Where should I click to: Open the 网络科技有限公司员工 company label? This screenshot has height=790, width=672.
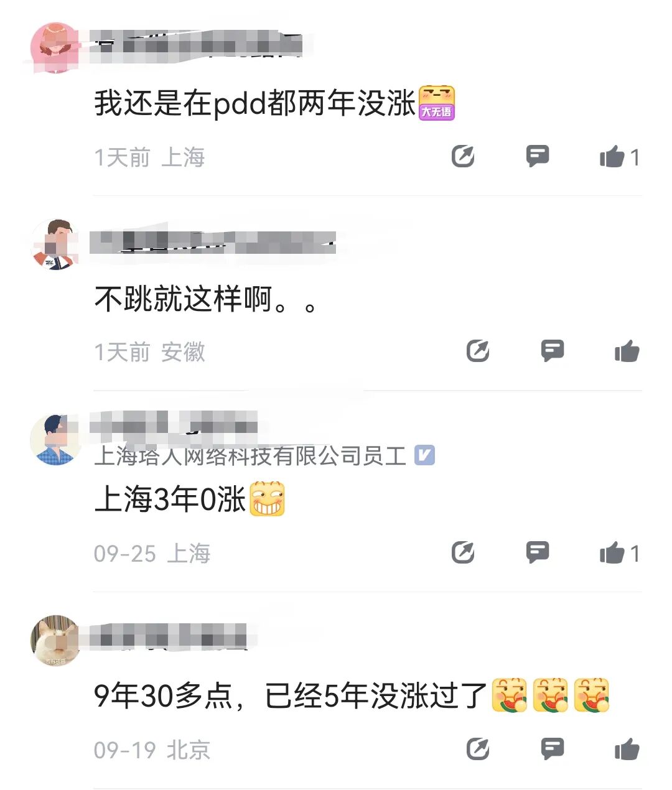250,455
